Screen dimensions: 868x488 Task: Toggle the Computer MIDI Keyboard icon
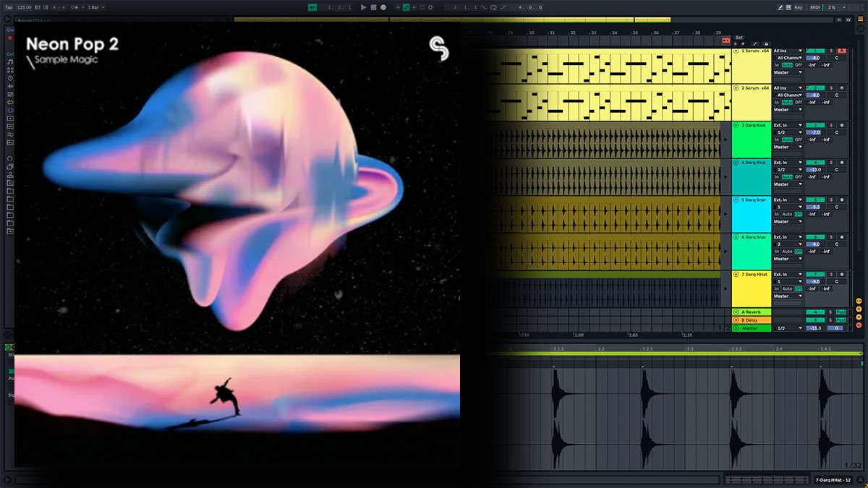[x=788, y=7]
